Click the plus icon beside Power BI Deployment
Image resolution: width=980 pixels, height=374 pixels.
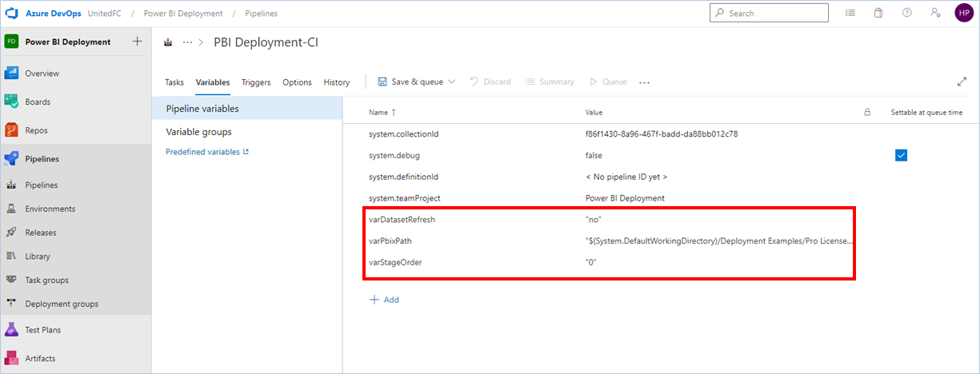pyautogui.click(x=137, y=42)
